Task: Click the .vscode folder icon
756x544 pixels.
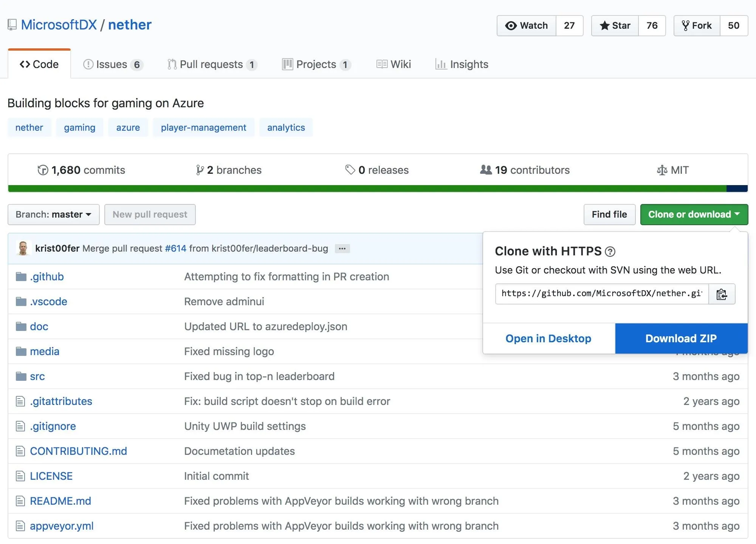Action: [21, 301]
